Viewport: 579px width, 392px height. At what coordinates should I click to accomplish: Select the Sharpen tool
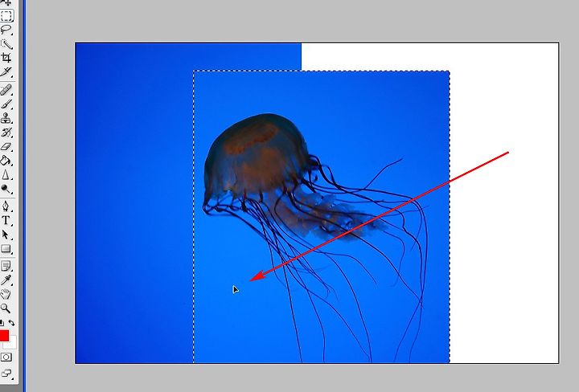(6, 175)
